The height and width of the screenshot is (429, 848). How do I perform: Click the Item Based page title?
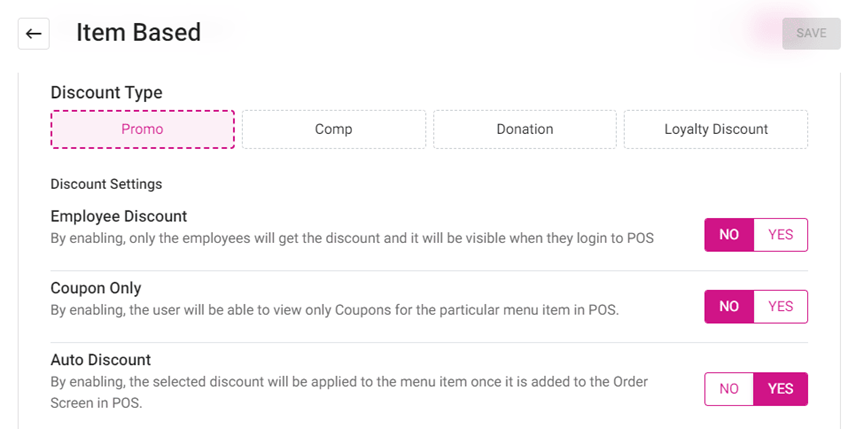tap(138, 33)
